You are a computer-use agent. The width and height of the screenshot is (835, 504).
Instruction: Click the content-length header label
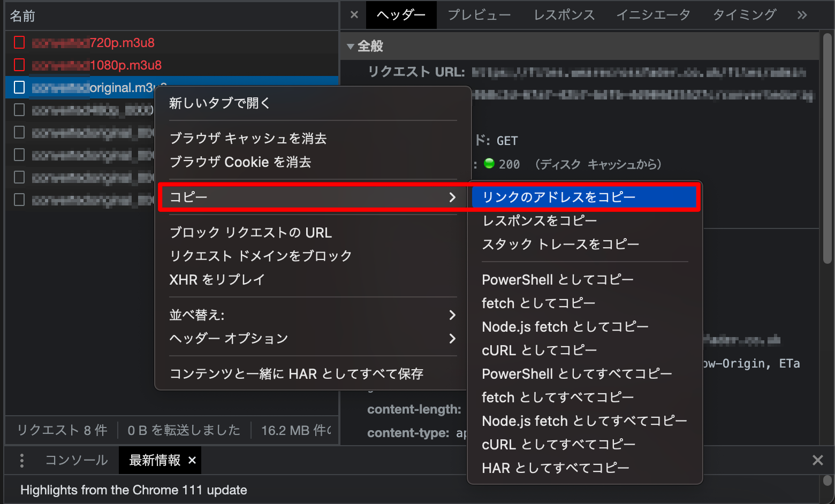[414, 409]
